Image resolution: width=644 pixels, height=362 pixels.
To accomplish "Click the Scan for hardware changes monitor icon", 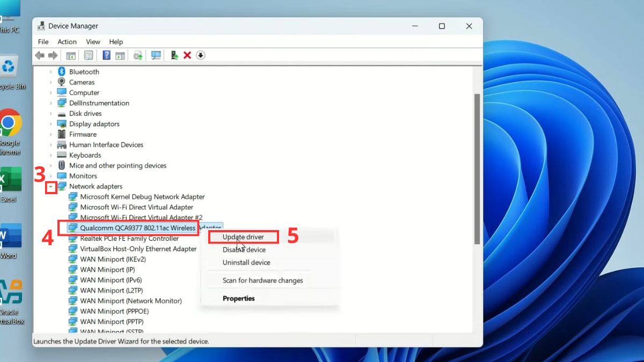I will coord(156,55).
